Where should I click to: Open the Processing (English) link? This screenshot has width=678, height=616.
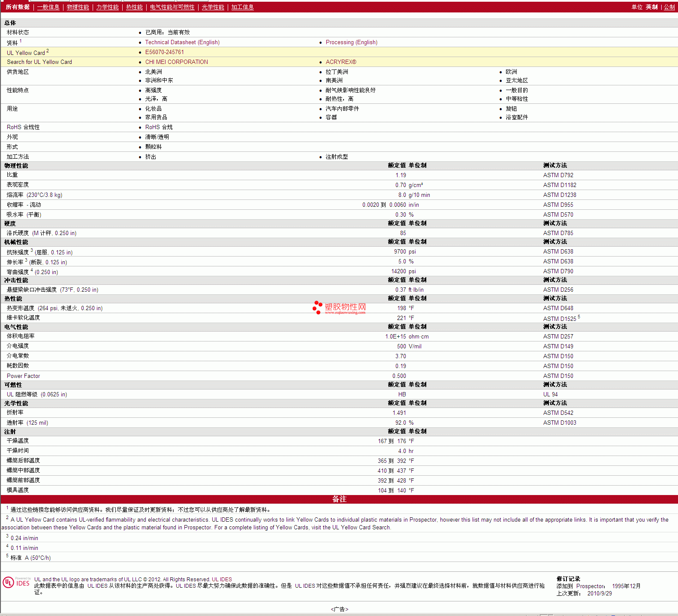point(351,42)
